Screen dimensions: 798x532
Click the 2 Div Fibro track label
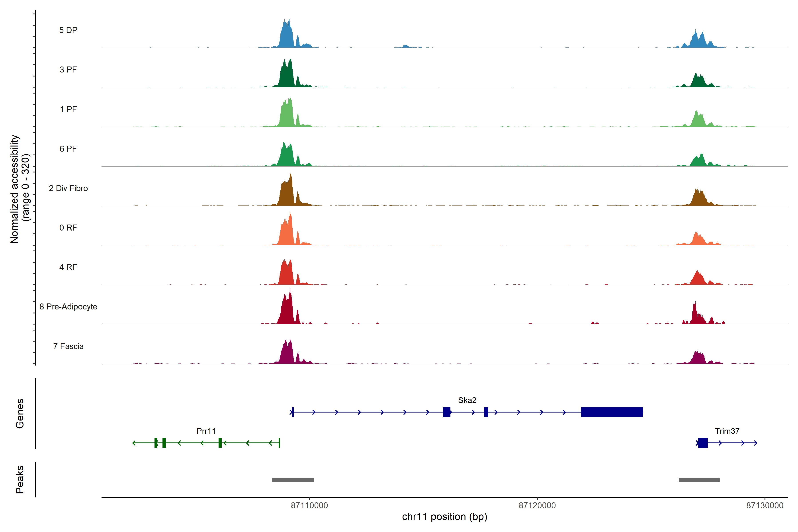point(68,188)
